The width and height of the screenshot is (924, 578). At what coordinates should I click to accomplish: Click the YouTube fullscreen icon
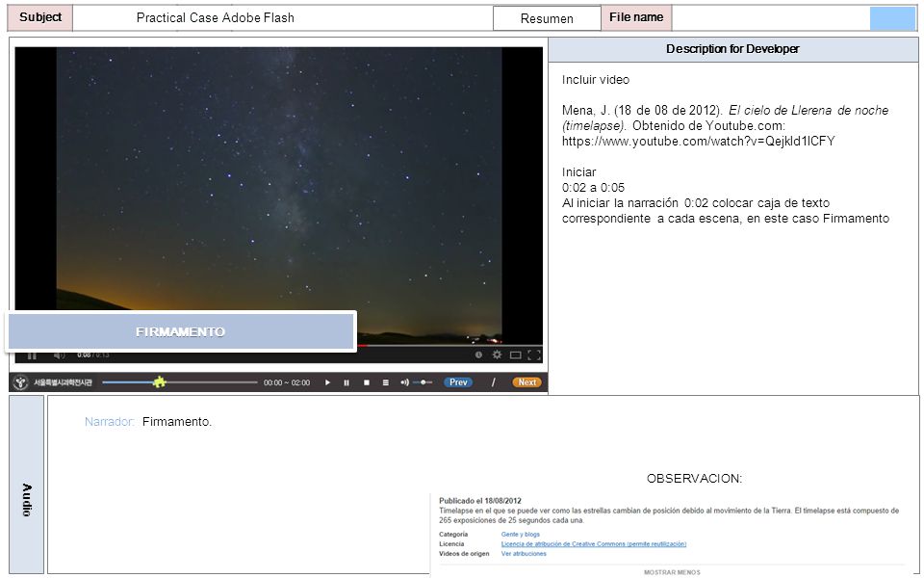[x=534, y=355]
